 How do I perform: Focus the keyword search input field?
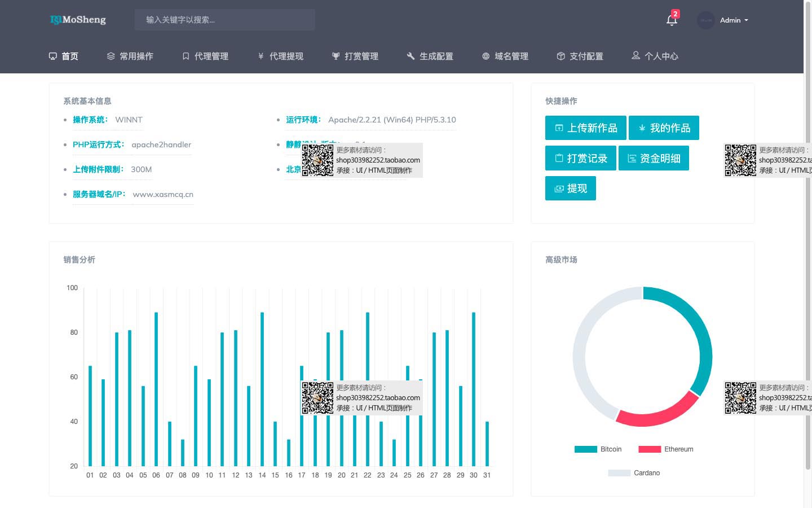point(224,20)
